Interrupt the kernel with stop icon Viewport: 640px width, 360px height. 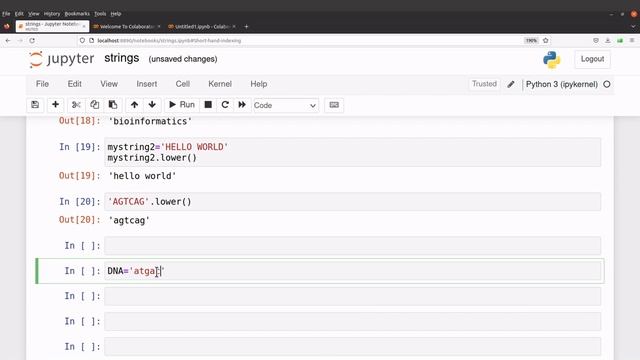tap(208, 105)
